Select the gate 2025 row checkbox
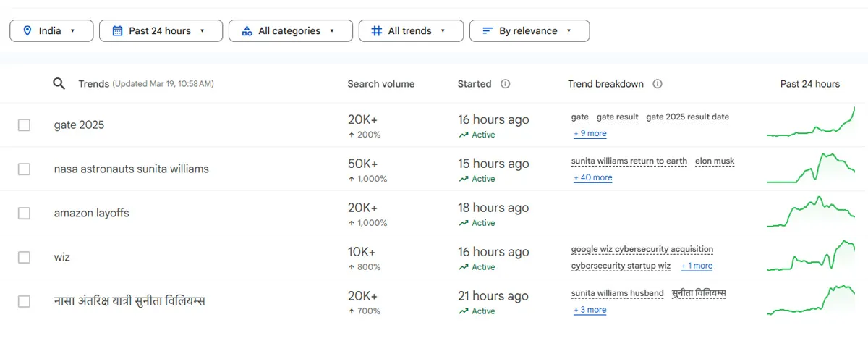868x354 pixels. pos(24,125)
